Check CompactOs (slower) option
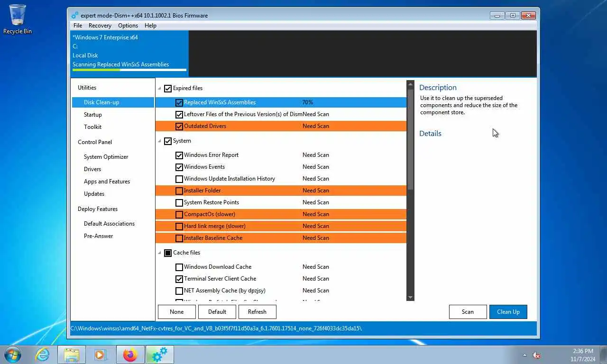 (x=179, y=214)
